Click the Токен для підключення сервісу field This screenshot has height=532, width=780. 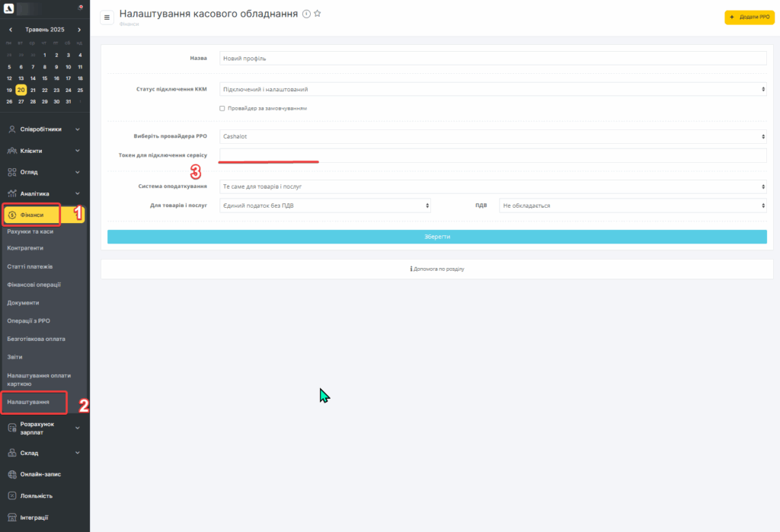[x=493, y=155]
